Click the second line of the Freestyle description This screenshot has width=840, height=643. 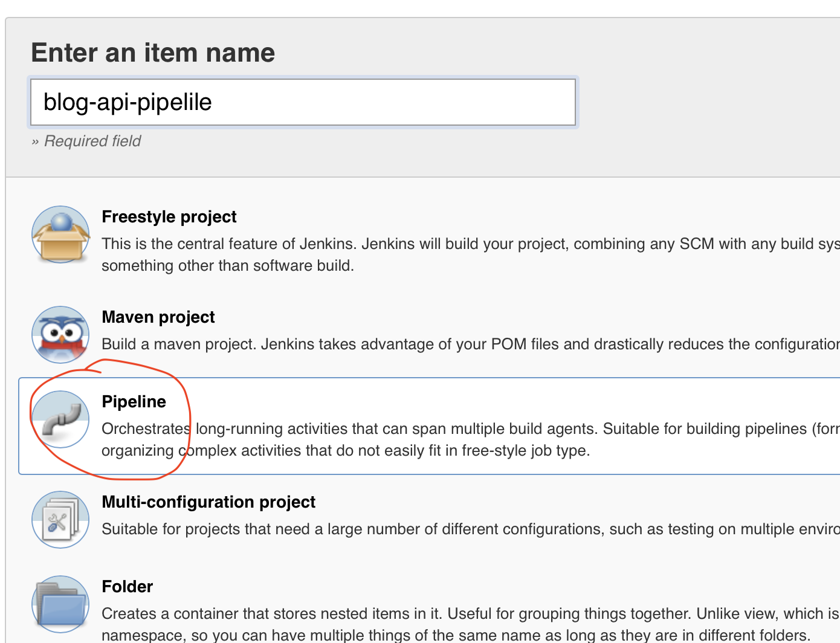227,266
